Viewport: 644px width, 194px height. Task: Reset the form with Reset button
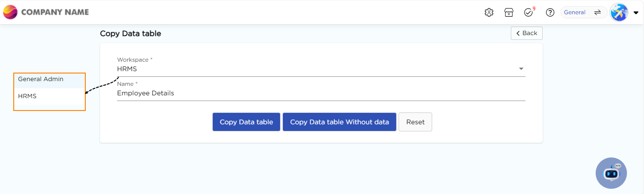point(415,122)
